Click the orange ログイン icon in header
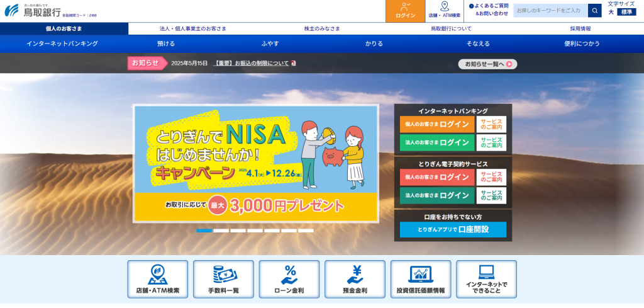This screenshot has width=644, height=308. pyautogui.click(x=405, y=11)
